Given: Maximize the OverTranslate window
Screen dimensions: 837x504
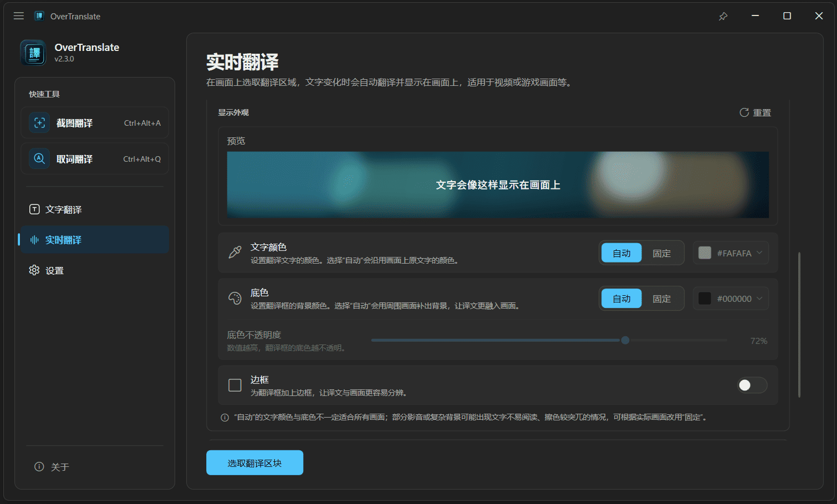Looking at the screenshot, I should click(787, 16).
